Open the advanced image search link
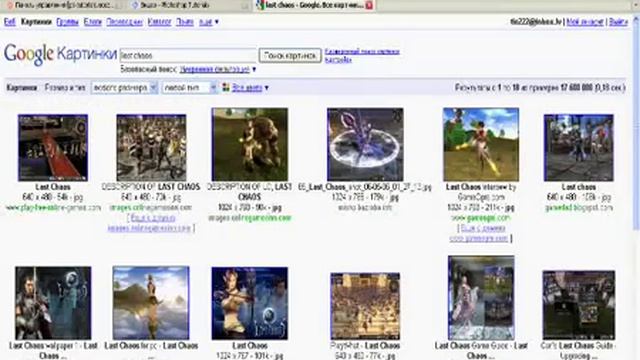 (x=362, y=52)
